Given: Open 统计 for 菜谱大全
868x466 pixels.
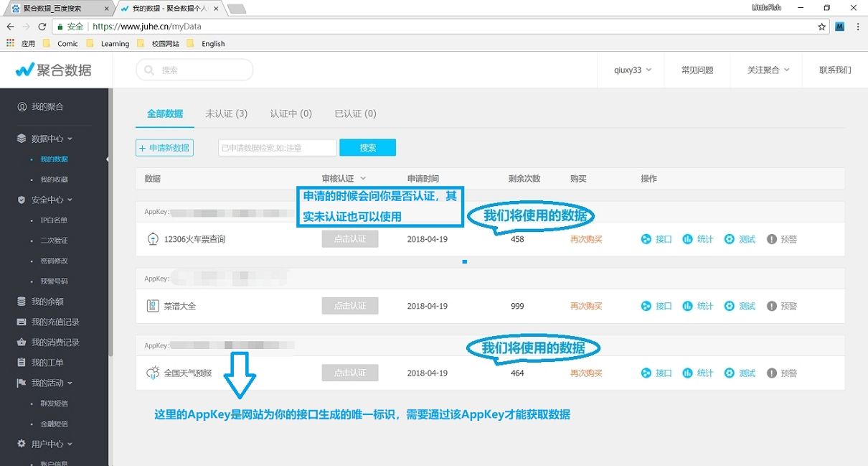Looking at the screenshot, I should (x=698, y=306).
